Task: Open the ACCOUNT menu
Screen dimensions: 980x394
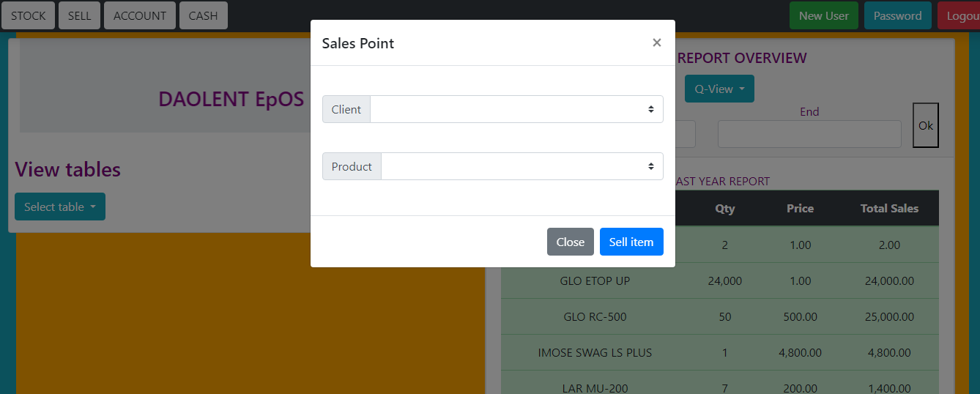Action: coord(140,15)
